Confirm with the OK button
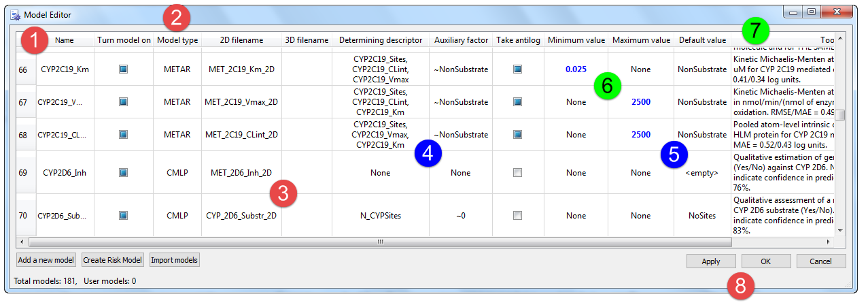 pyautogui.click(x=766, y=261)
